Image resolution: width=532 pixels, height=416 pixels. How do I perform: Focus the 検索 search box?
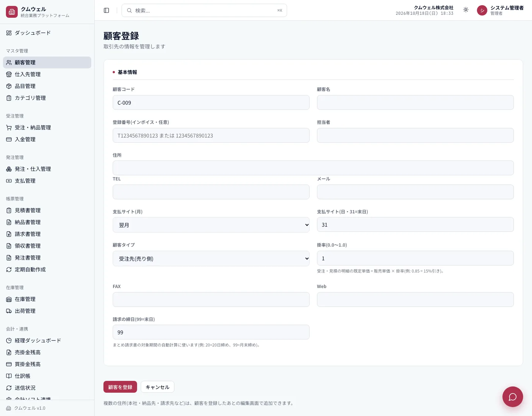204,10
